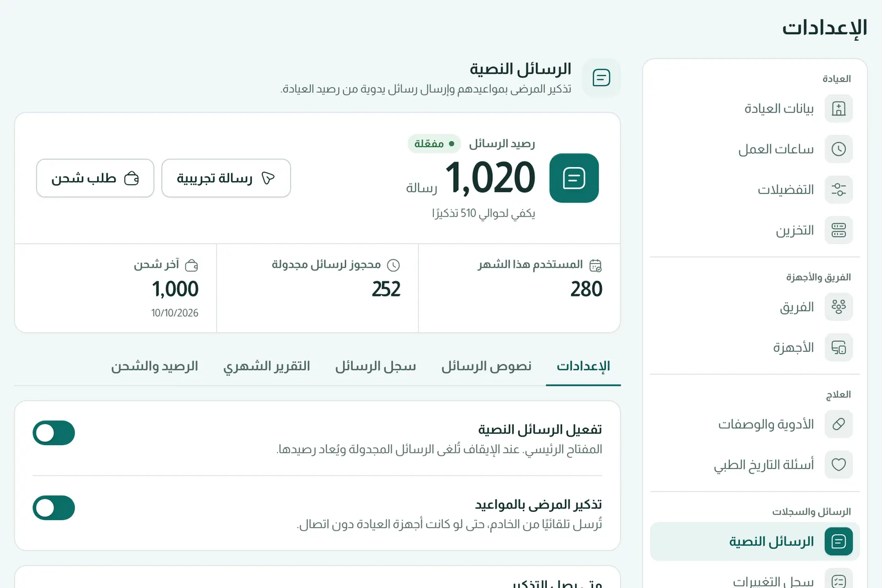Open التخزين in the sidebar
882x588 pixels.
click(755, 230)
